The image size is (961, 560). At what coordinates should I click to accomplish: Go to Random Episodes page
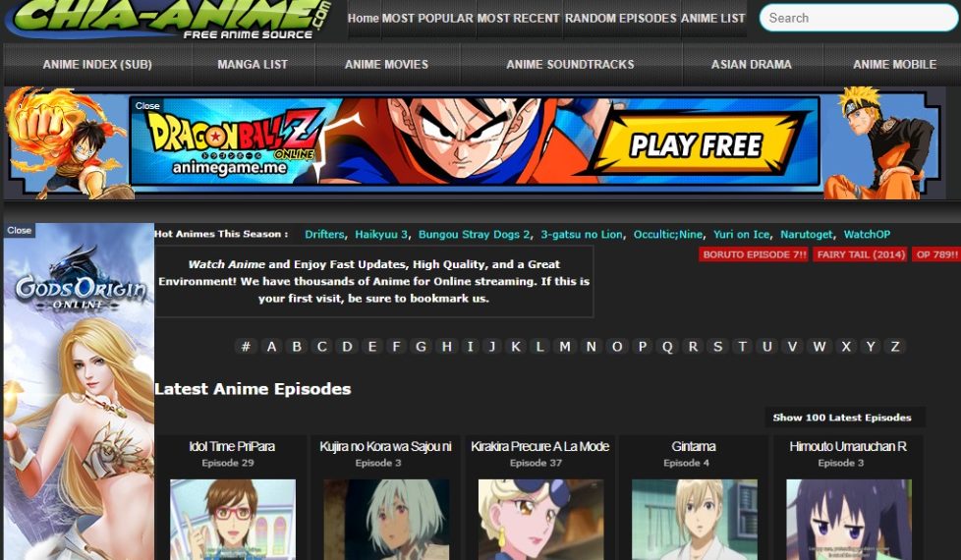click(620, 18)
